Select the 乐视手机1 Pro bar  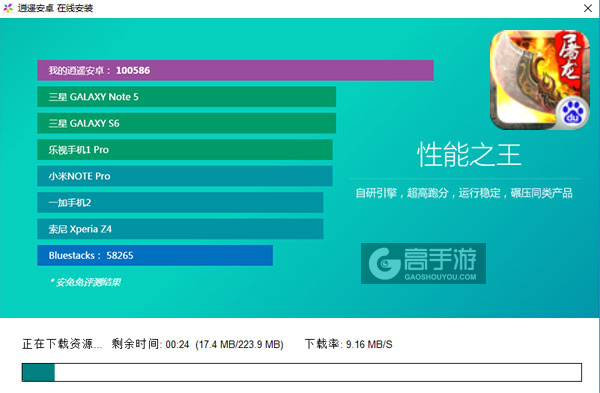click(x=185, y=150)
